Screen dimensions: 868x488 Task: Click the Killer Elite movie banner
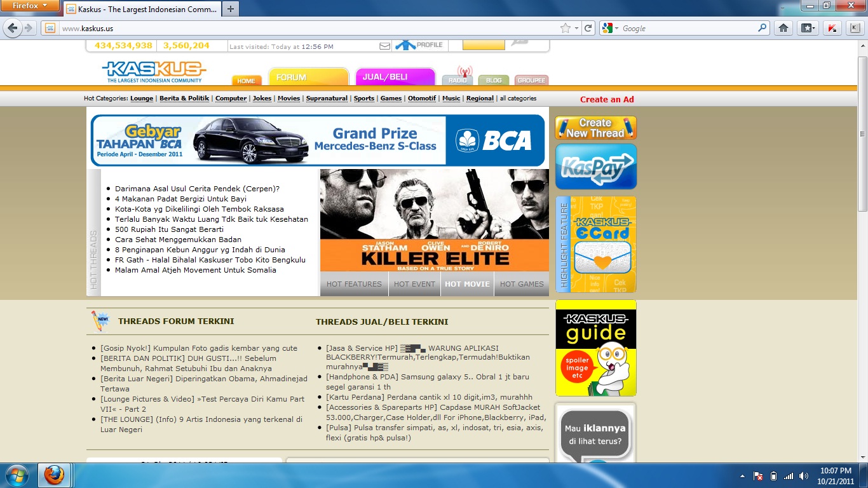click(435, 220)
